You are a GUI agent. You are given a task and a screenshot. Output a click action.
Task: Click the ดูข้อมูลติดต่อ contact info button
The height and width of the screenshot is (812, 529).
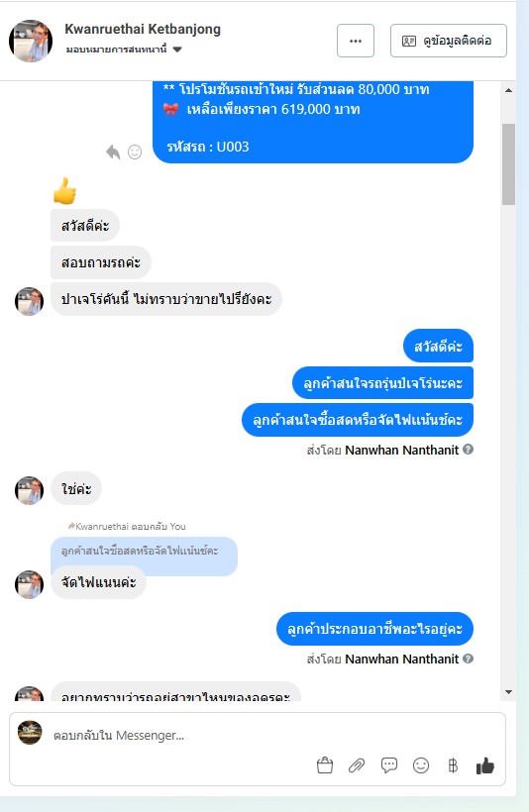tap(448, 41)
